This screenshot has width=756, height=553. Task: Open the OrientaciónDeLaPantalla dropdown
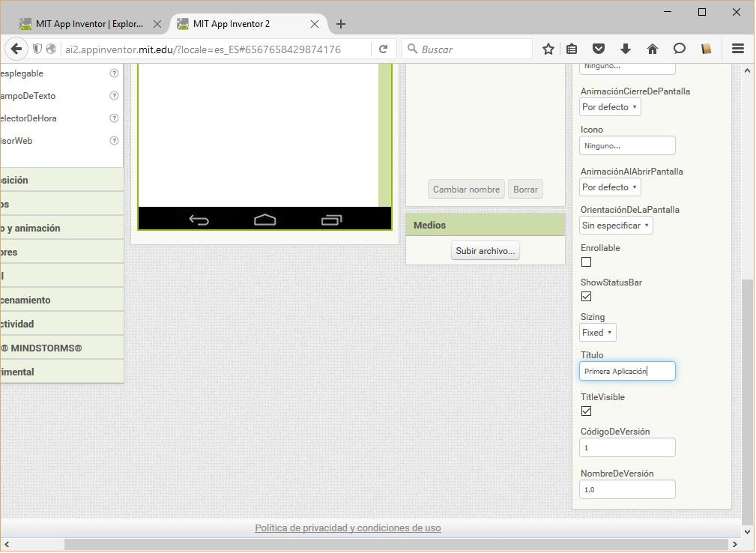(x=616, y=226)
